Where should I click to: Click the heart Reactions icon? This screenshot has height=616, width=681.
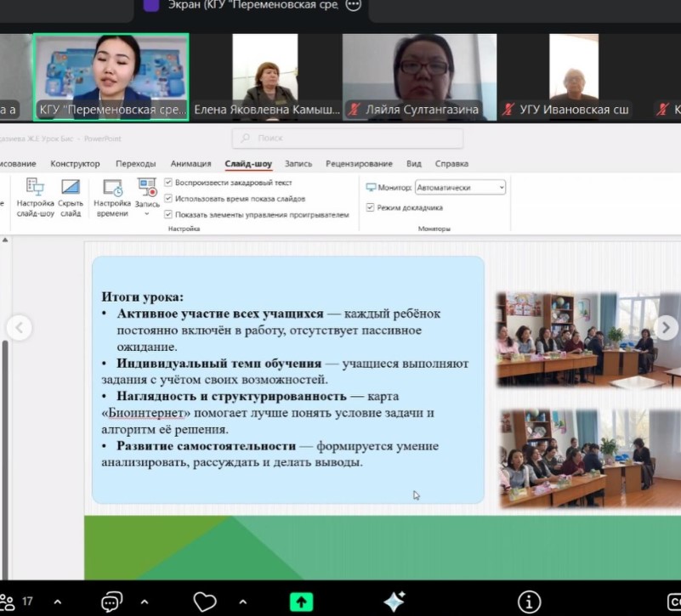(x=205, y=602)
